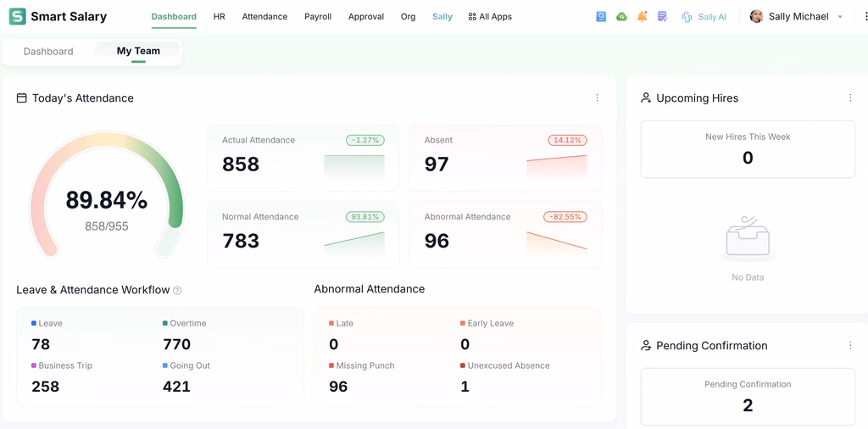Image resolution: width=868 pixels, height=429 pixels.
Task: Open All Apps grid menu
Action: [490, 17]
